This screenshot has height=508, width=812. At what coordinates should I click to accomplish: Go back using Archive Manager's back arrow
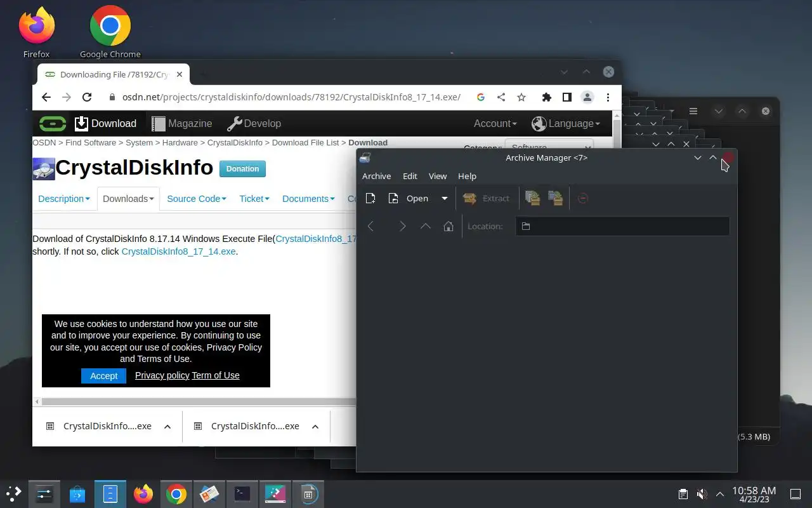(x=371, y=226)
